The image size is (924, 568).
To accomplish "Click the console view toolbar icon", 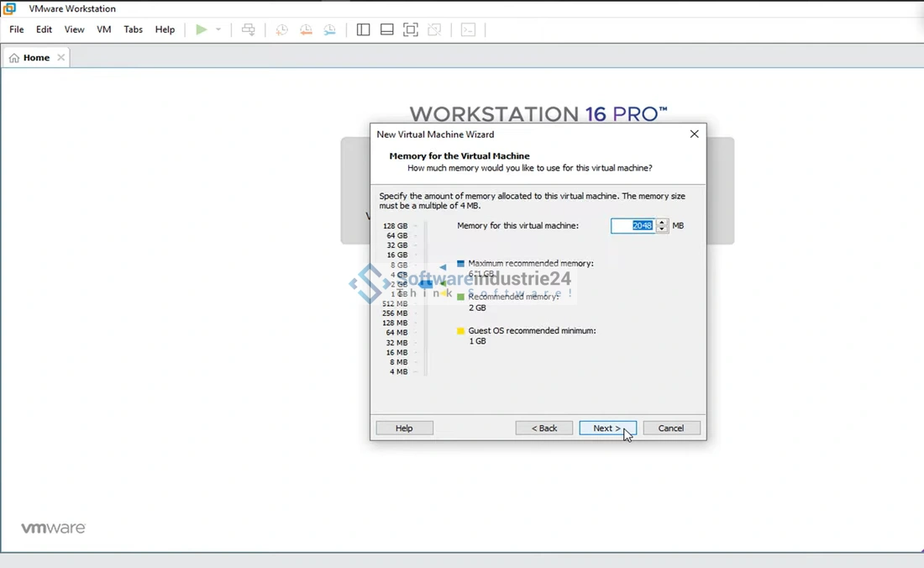I will (x=469, y=29).
